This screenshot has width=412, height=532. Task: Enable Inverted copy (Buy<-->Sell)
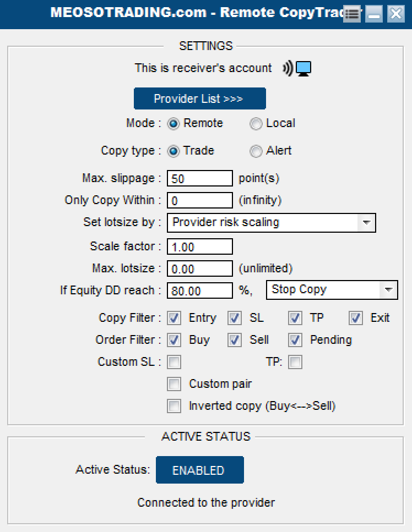(174, 406)
